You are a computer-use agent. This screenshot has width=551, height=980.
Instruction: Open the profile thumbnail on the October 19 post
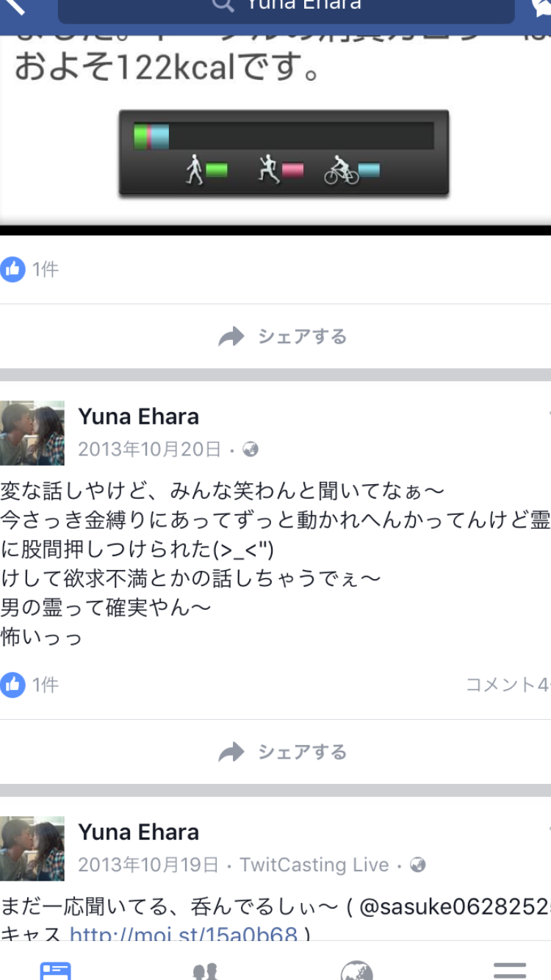pyautogui.click(x=32, y=849)
